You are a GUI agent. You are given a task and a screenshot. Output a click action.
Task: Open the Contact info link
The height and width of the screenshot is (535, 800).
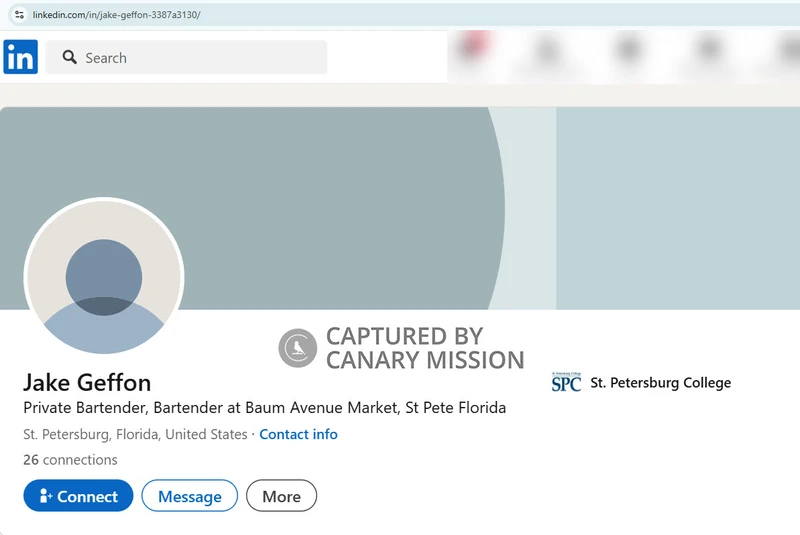(298, 434)
